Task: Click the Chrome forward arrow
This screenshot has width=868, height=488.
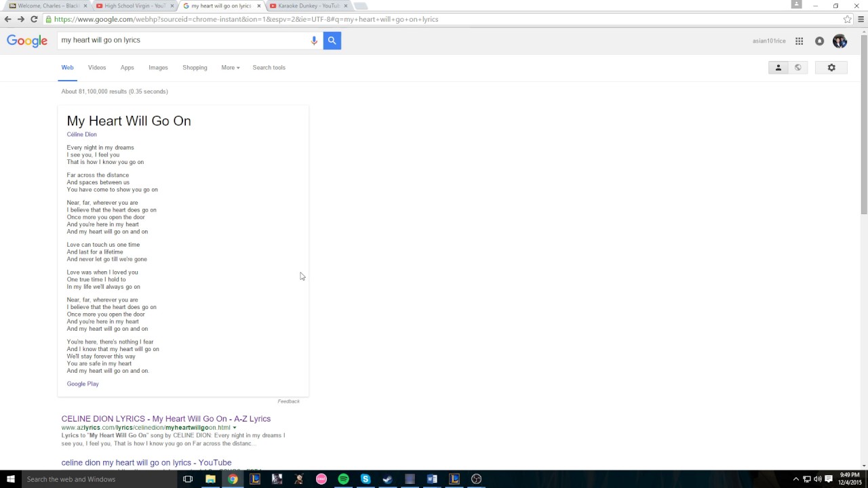Action: pyautogui.click(x=20, y=19)
